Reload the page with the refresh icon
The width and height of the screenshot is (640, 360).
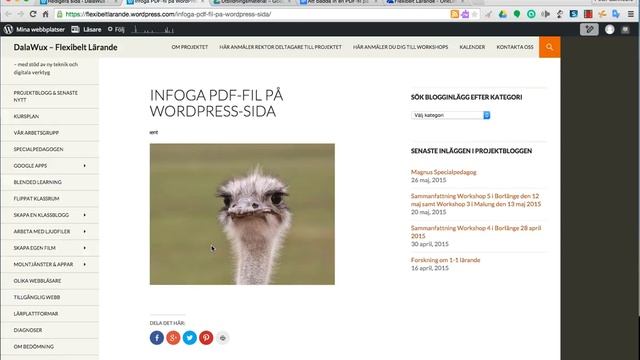pyautogui.click(x=33, y=14)
